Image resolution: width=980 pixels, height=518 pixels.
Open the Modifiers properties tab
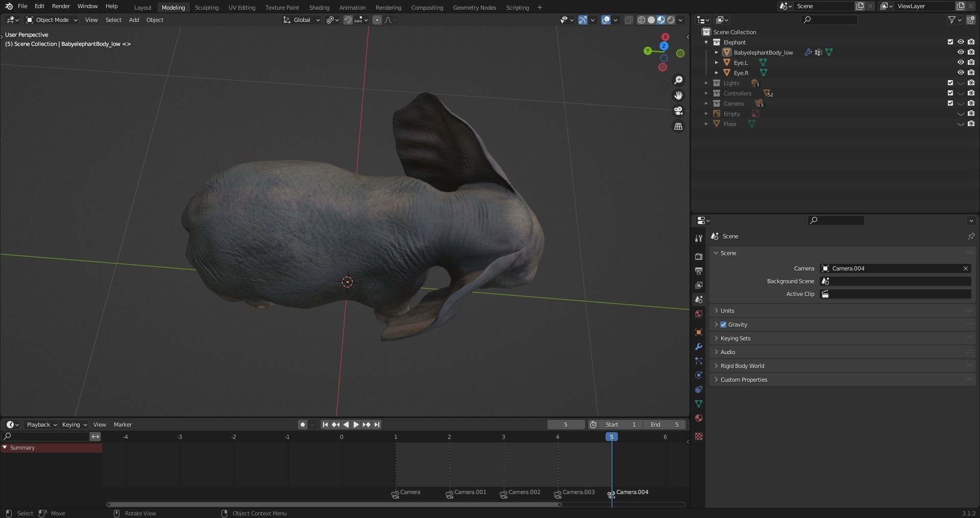699,347
